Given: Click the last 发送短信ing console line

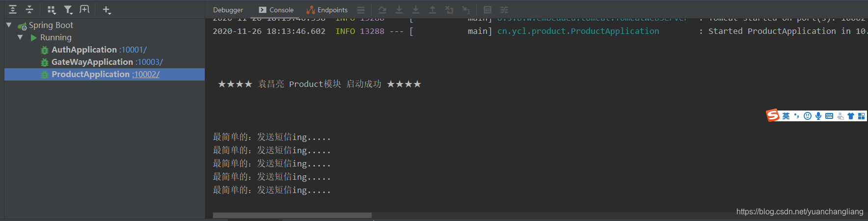Looking at the screenshot, I should pyautogui.click(x=271, y=190).
